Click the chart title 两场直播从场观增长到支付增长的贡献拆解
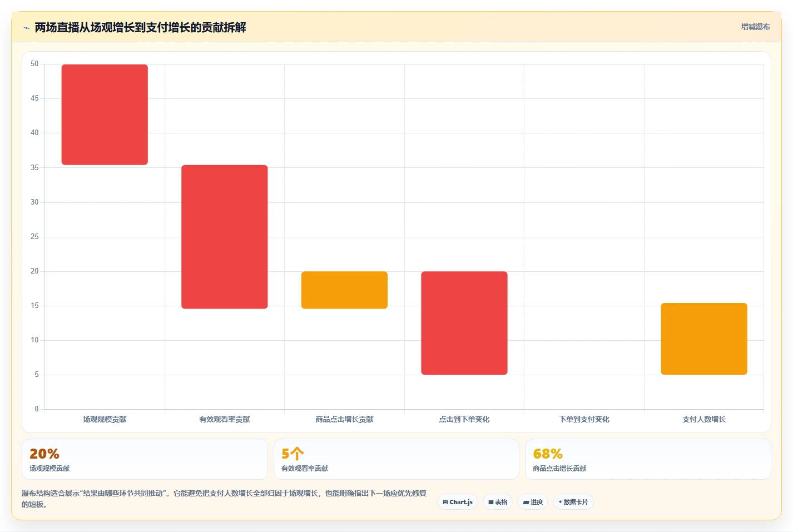Viewport: 793px width, 532px height. coord(140,27)
